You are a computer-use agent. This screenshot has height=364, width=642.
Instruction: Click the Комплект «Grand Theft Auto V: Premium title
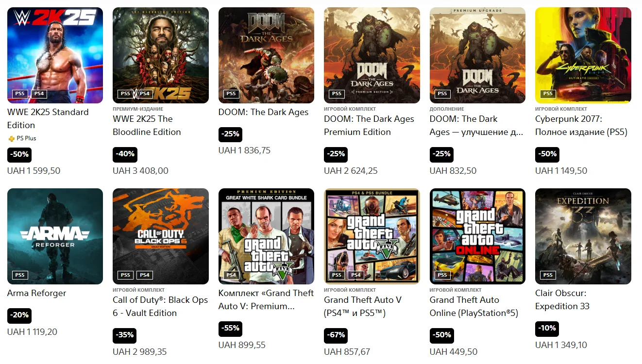(x=266, y=299)
